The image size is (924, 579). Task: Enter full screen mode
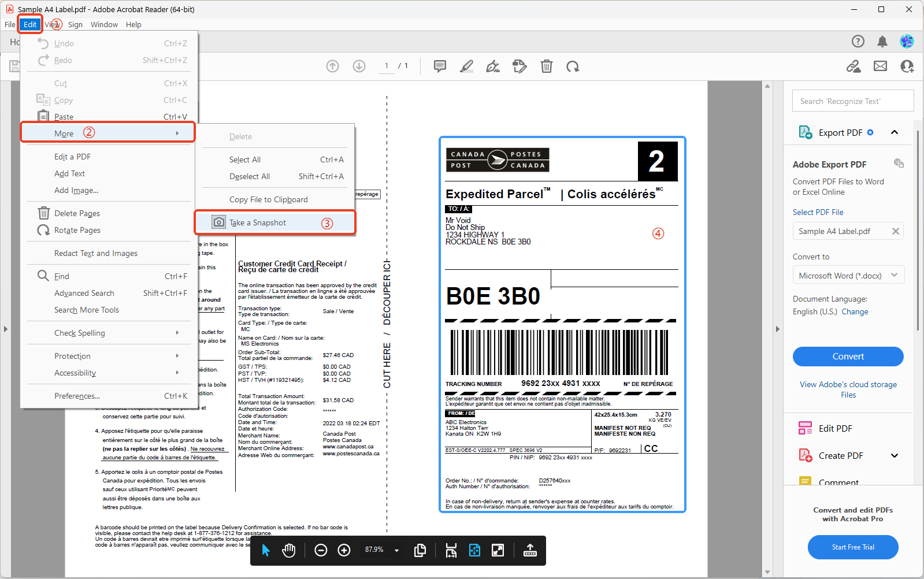498,550
